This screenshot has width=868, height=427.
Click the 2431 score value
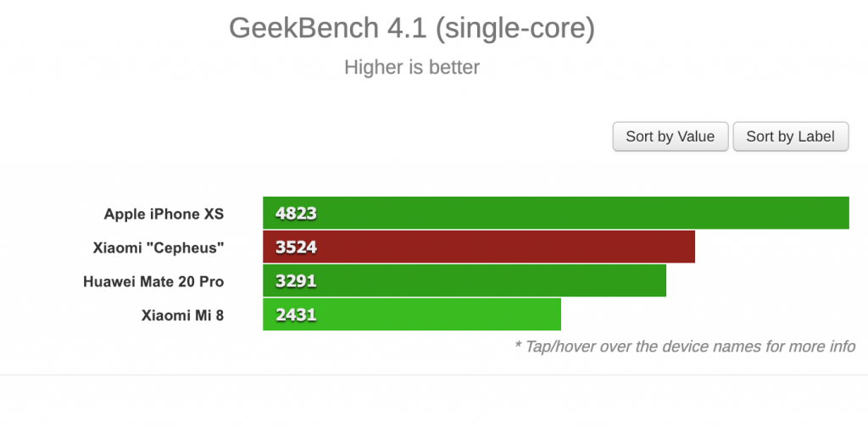click(296, 315)
